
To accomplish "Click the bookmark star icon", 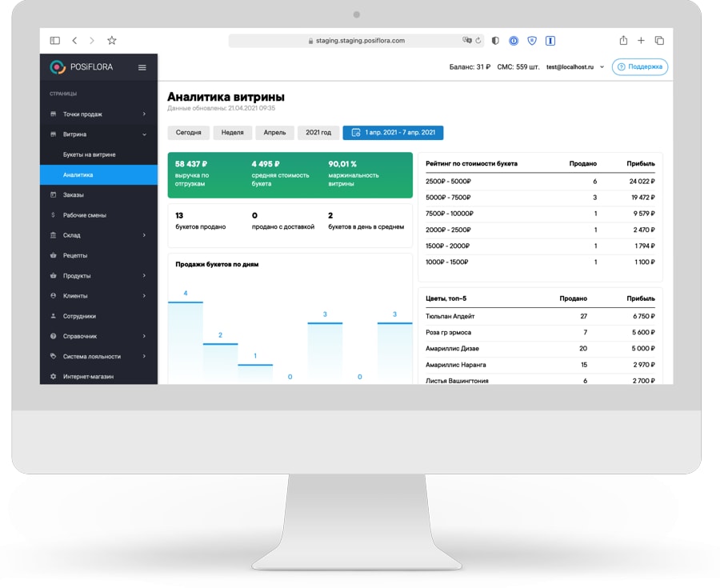I will tap(111, 40).
